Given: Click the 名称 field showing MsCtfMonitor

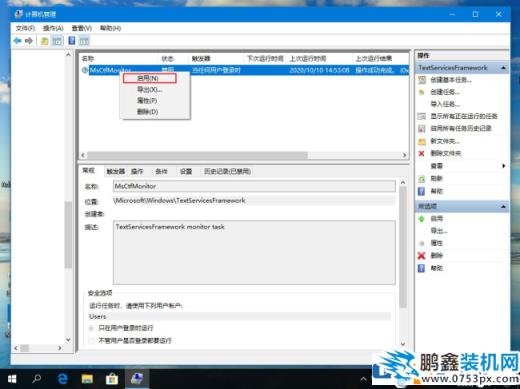Looking at the screenshot, I should coord(254,186).
